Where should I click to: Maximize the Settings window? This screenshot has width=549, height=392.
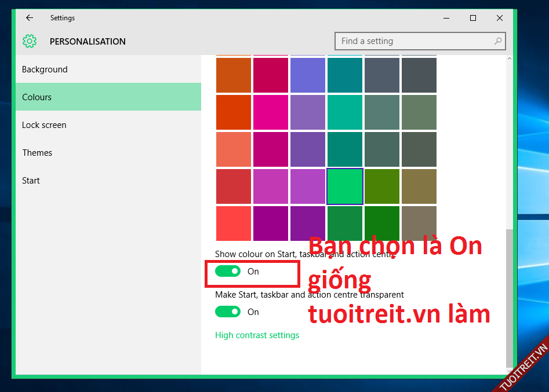click(x=473, y=18)
